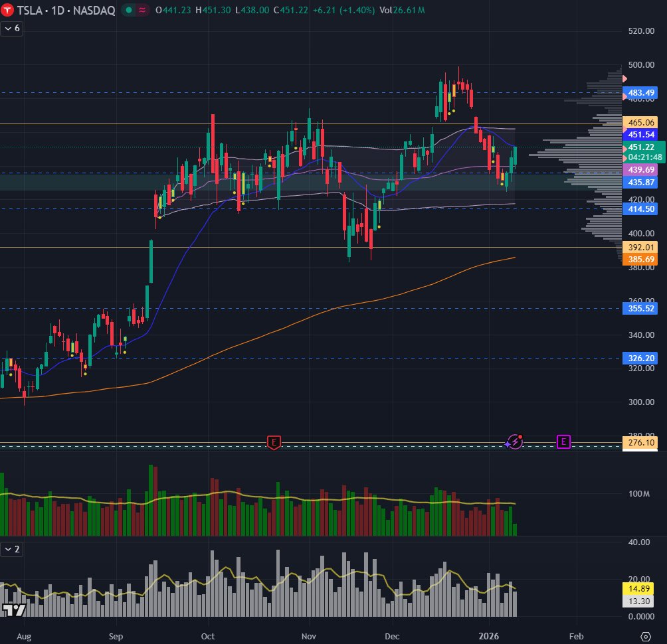667x644 pixels.
Task: Click the Vol 26.61 M reading
Action: pyautogui.click(x=402, y=10)
